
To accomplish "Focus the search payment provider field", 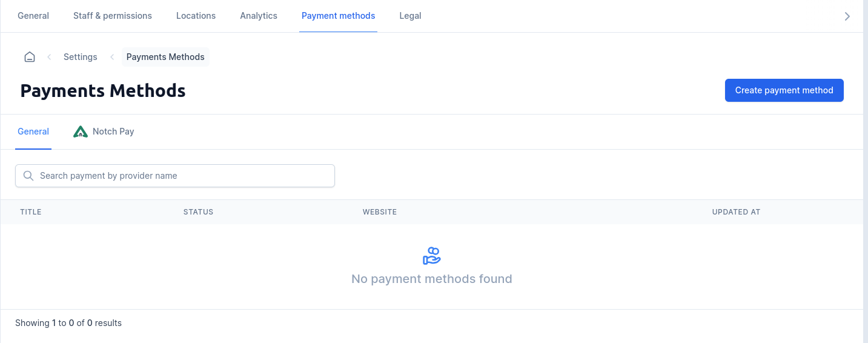I will tap(182, 176).
